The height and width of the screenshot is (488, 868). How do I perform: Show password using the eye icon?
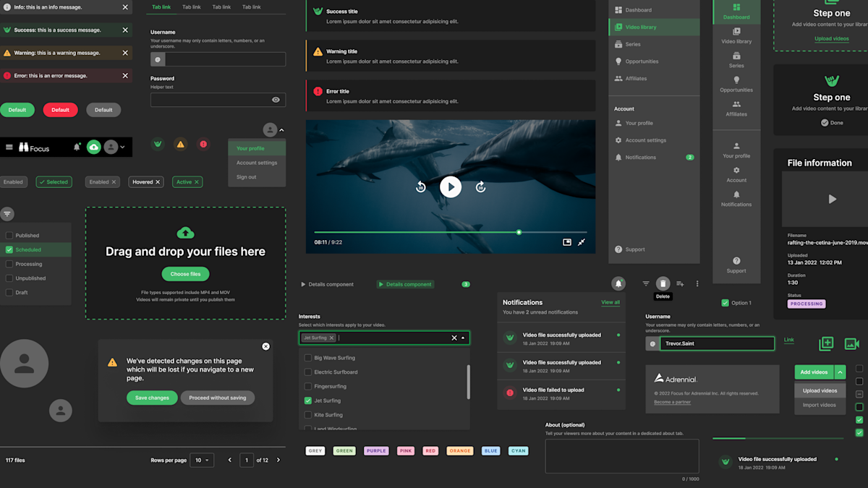coord(276,100)
